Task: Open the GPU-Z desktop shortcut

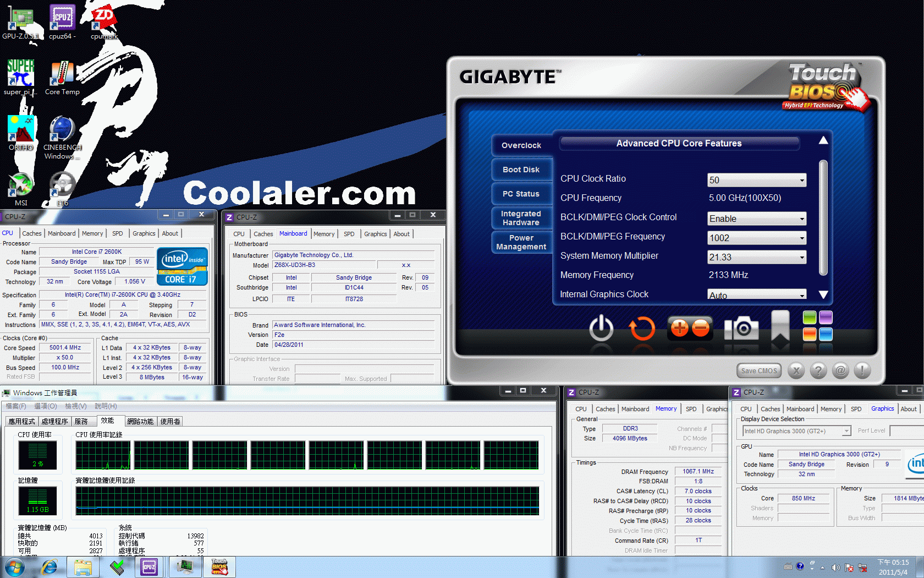Action: 20,22
